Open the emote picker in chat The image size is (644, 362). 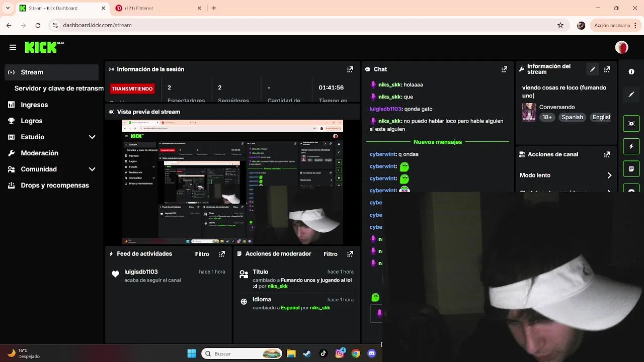pyautogui.click(x=375, y=298)
